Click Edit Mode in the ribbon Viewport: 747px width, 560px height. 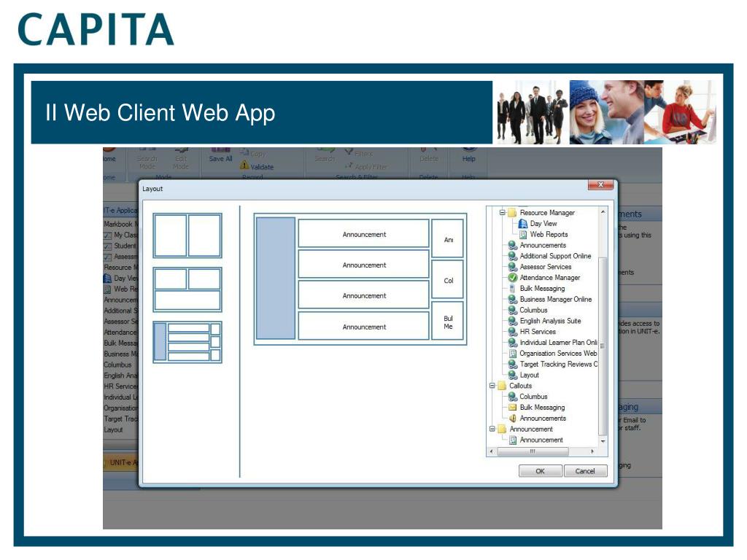point(181,159)
